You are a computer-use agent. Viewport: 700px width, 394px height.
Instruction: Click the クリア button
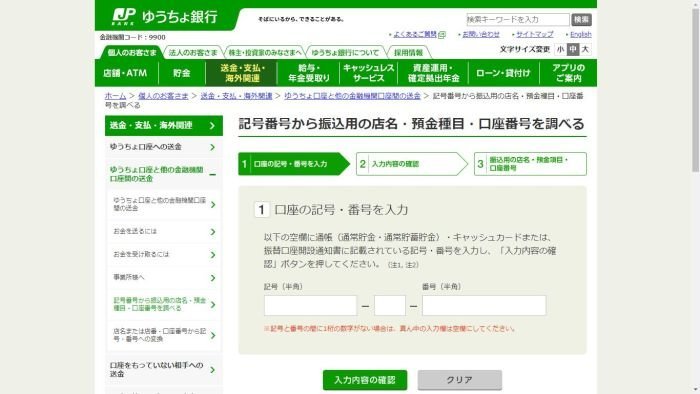point(460,380)
